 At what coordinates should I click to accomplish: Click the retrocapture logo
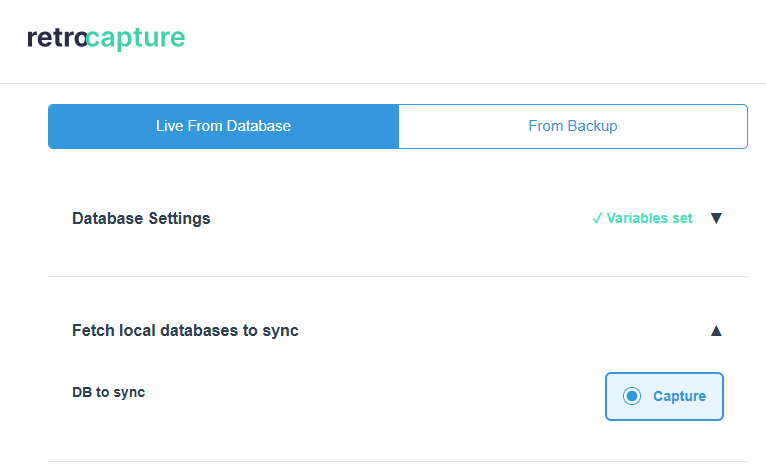106,38
